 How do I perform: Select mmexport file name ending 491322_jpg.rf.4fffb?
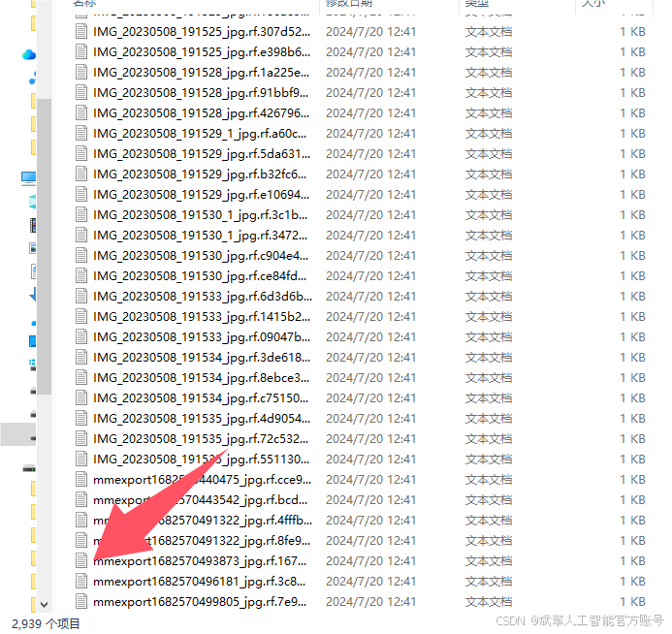coord(203,521)
